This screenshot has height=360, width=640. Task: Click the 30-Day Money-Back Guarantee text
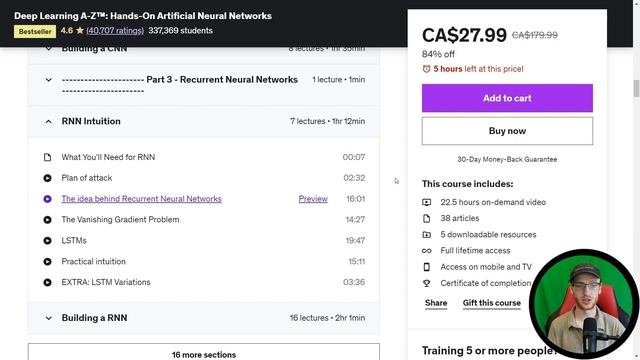[x=507, y=159]
